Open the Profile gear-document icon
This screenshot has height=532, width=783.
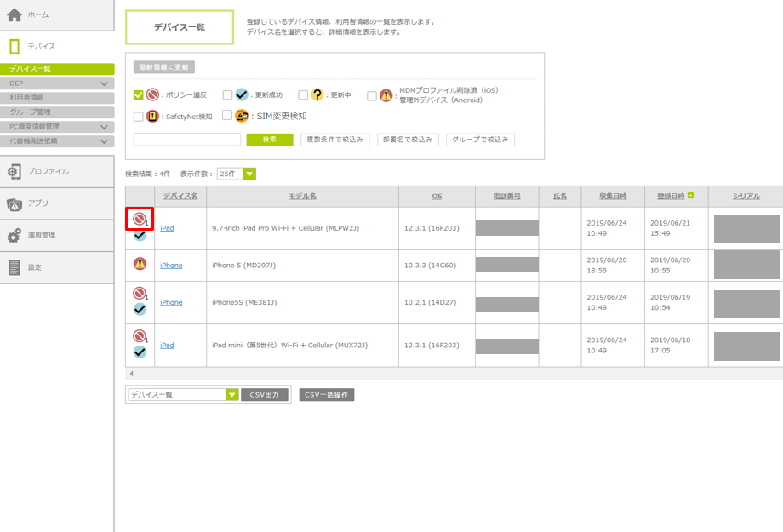pyautogui.click(x=14, y=172)
